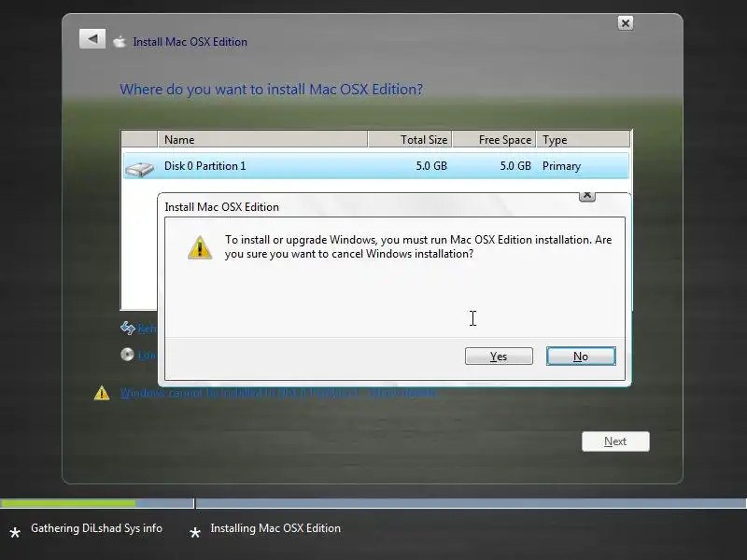
Task: Click Gathering DiLshad Sys info step
Action: [96, 528]
